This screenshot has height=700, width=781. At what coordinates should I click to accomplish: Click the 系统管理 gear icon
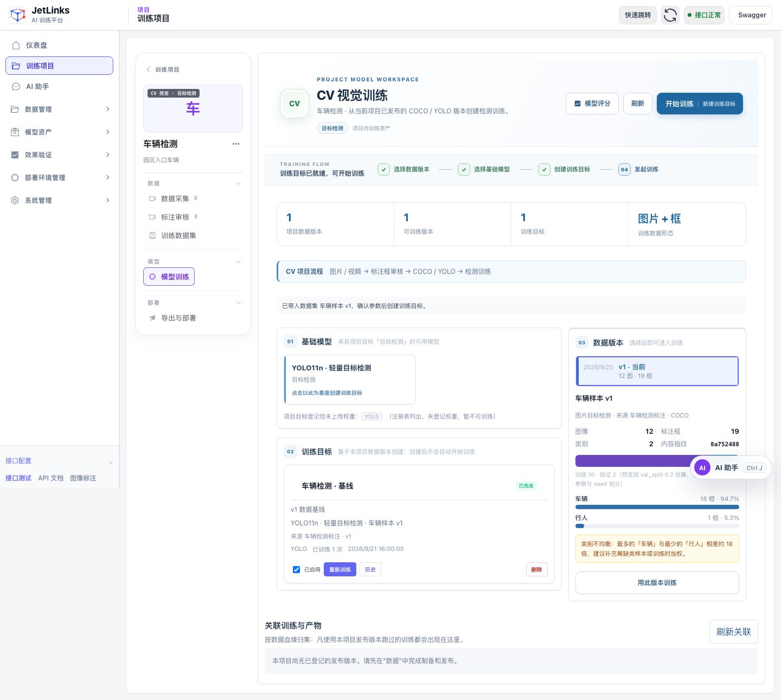[x=15, y=201]
